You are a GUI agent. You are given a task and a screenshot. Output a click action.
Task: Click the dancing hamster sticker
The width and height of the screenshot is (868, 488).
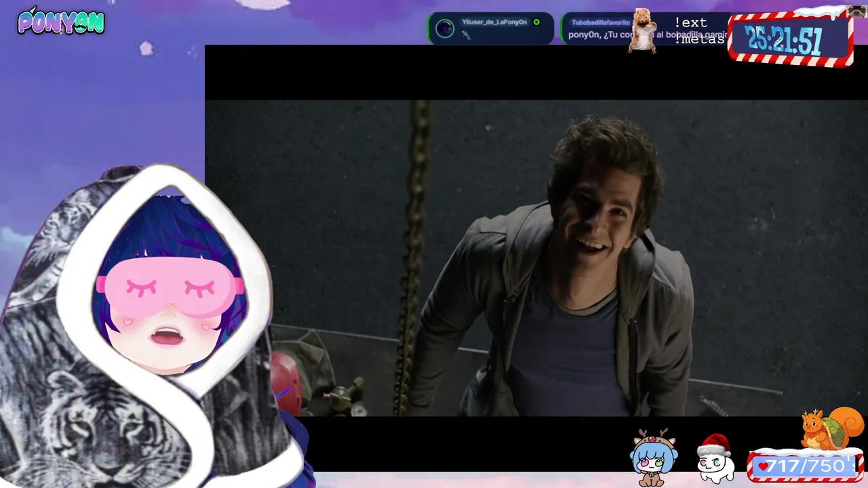click(643, 30)
